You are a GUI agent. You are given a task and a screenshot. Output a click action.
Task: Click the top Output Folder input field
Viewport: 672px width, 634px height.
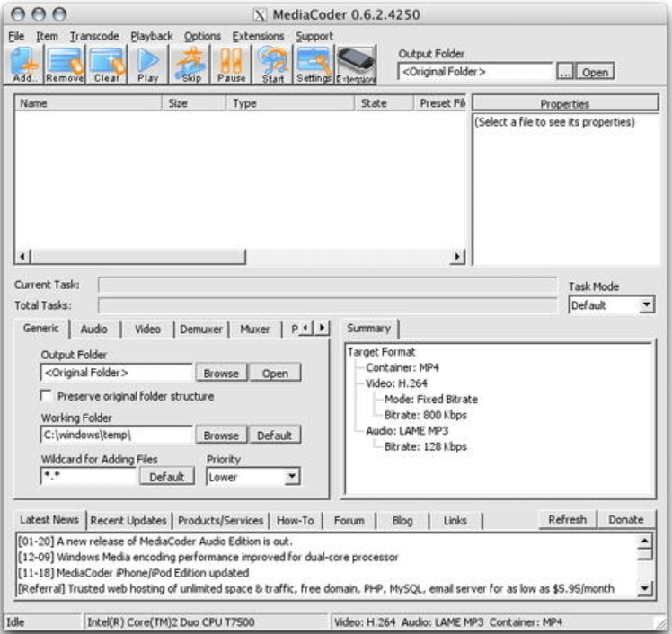coord(475,72)
